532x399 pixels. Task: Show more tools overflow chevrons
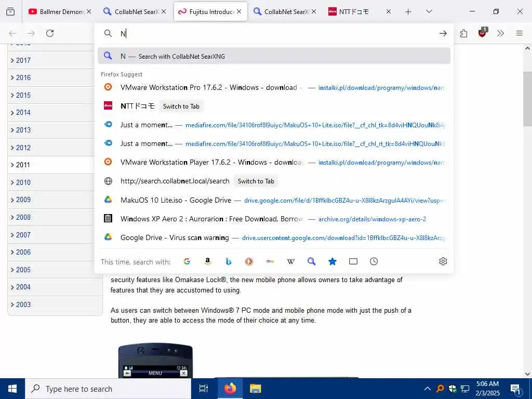pyautogui.click(x=500, y=33)
